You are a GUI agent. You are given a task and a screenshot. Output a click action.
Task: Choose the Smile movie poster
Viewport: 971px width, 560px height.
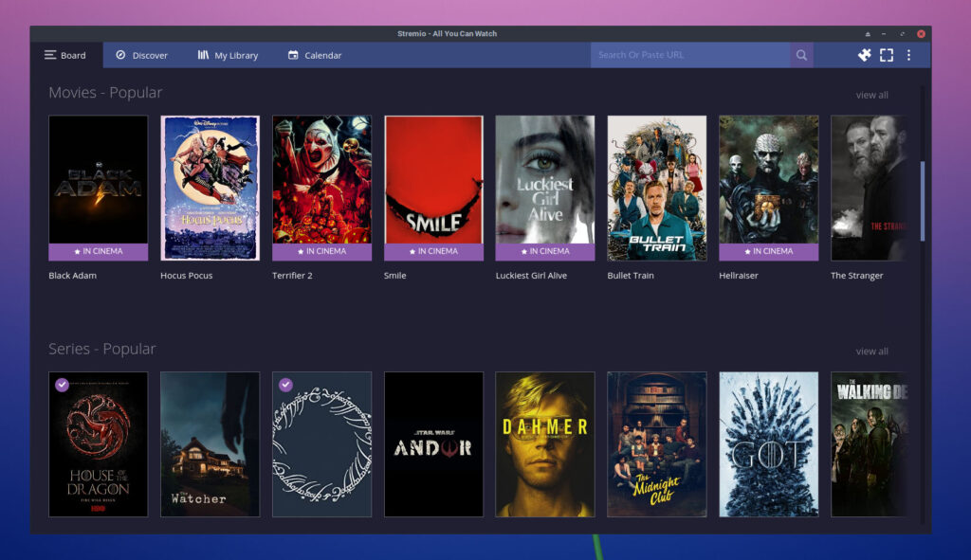coord(433,188)
